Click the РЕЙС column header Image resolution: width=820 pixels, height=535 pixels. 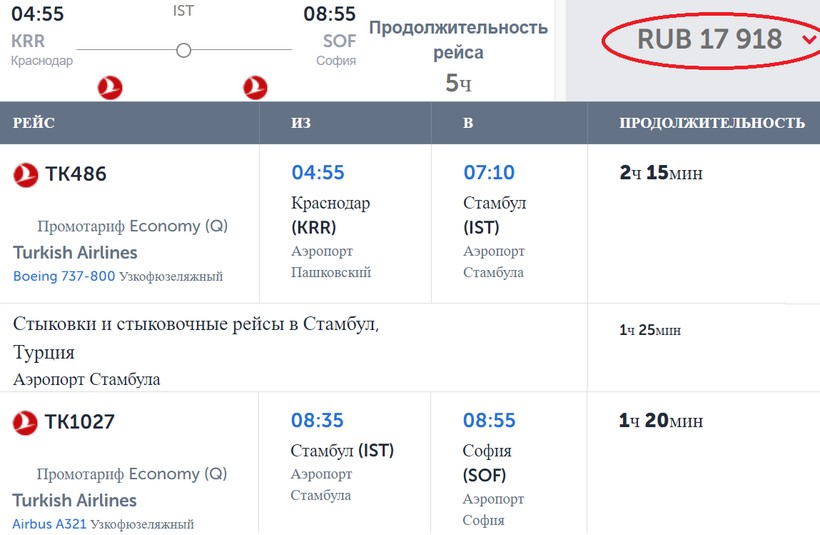click(x=34, y=123)
